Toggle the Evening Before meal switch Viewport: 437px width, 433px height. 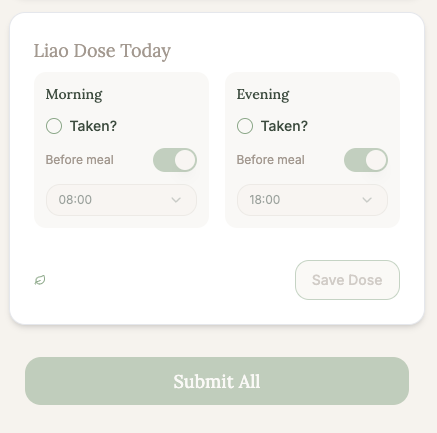[x=366, y=160]
